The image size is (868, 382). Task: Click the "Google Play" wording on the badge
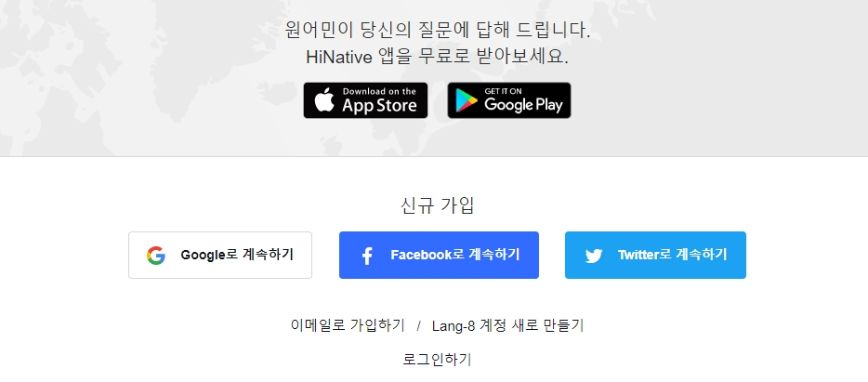[523, 105]
